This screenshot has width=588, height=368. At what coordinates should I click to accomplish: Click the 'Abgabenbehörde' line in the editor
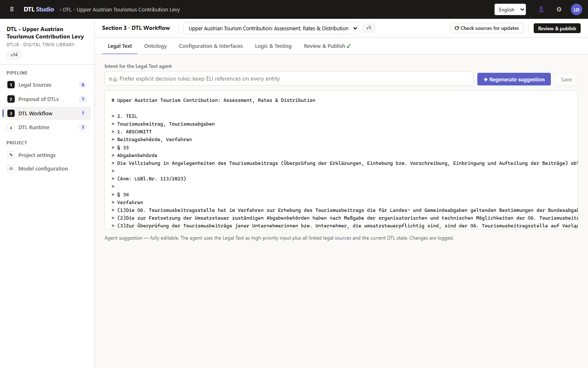point(137,155)
